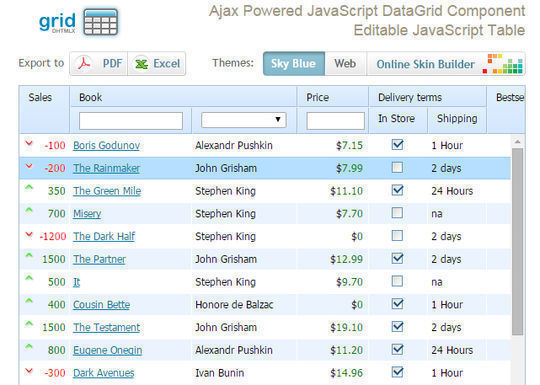Click the Honore de Balzac author cell

click(234, 305)
